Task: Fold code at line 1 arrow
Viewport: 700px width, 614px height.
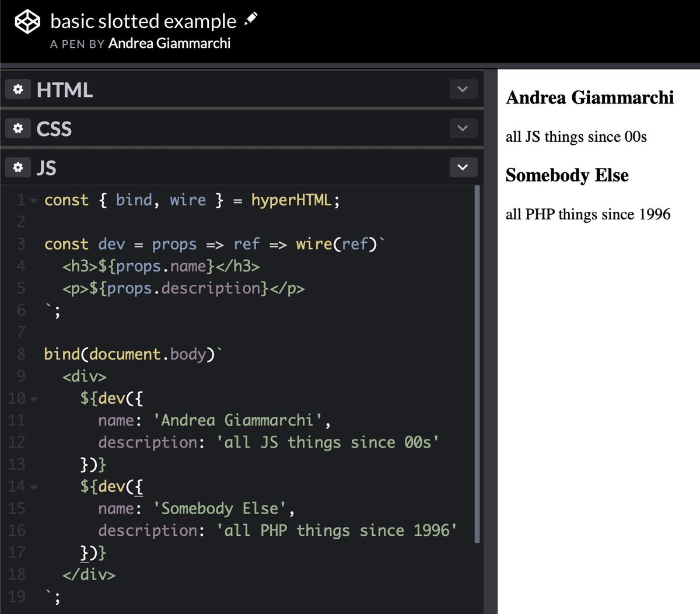Action: point(33,201)
